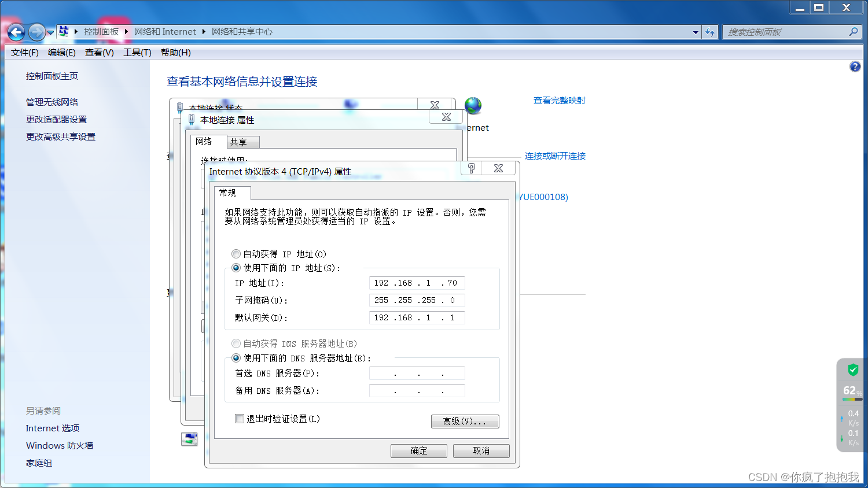Click the green shield security widget icon
This screenshot has width=868, height=488.
[x=853, y=369]
